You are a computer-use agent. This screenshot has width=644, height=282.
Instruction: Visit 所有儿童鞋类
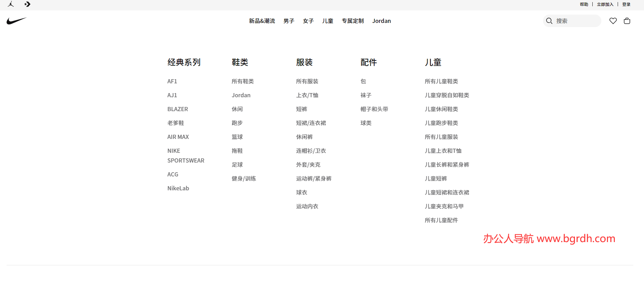441,81
